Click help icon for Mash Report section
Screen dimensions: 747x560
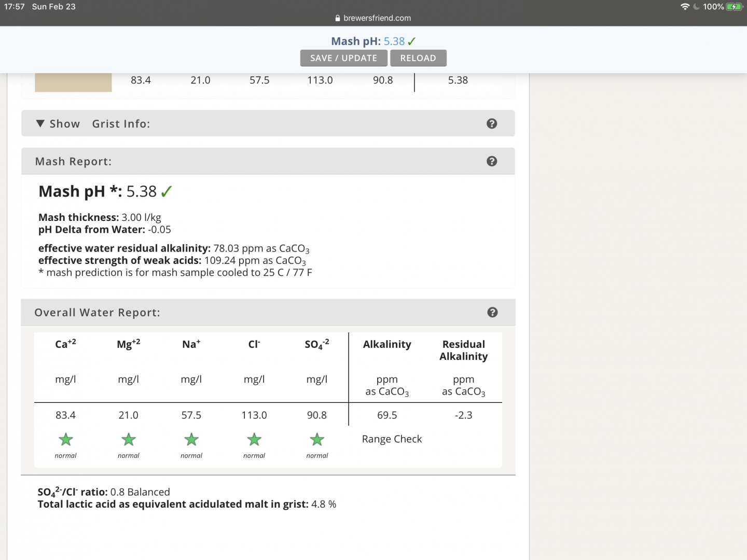coord(492,161)
